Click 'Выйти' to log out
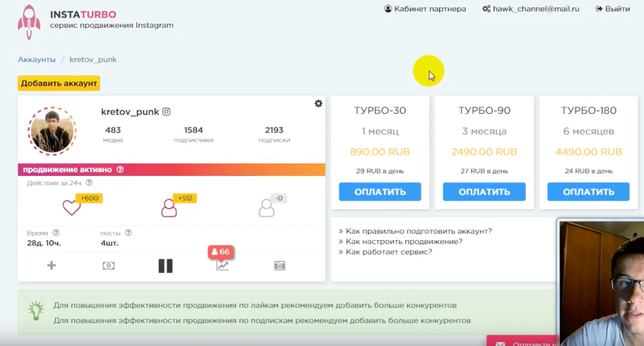644x346 pixels. [613, 9]
